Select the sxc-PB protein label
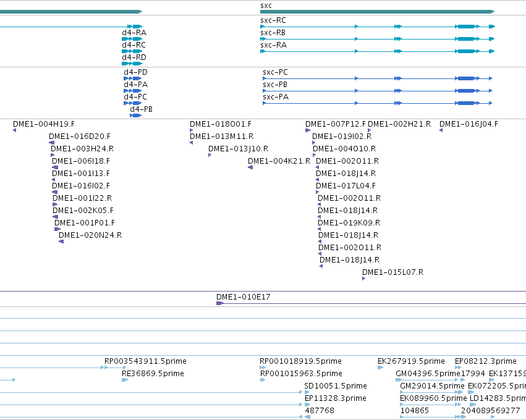This screenshot has height=420, width=526. coord(275,85)
